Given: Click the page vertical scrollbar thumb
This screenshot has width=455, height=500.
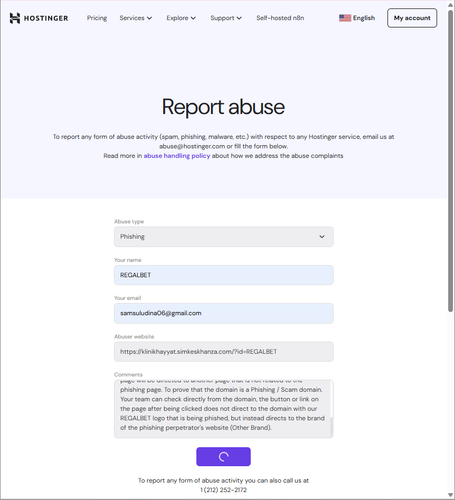Looking at the screenshot, I should (451, 161).
